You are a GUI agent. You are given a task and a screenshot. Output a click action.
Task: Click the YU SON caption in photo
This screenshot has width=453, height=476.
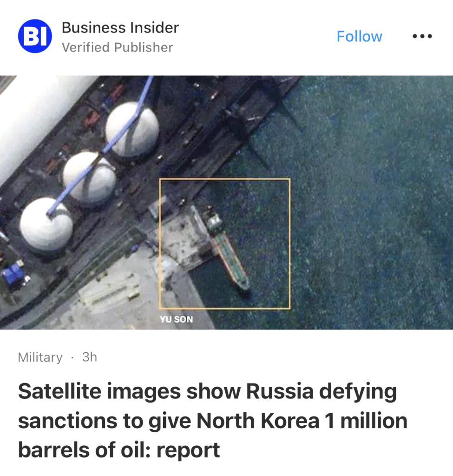[x=176, y=319]
